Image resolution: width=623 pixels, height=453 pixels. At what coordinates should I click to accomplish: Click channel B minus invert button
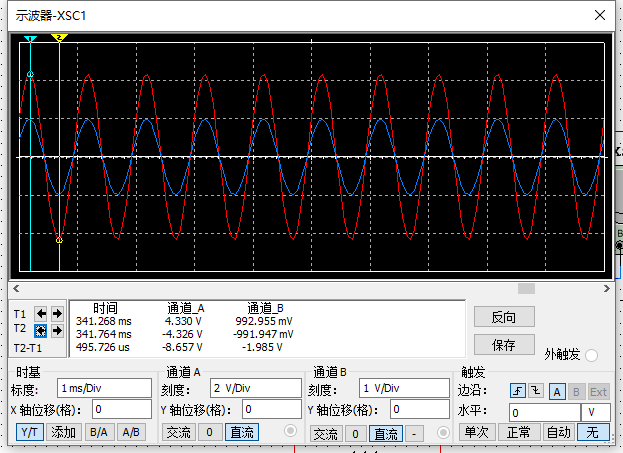[x=414, y=434]
